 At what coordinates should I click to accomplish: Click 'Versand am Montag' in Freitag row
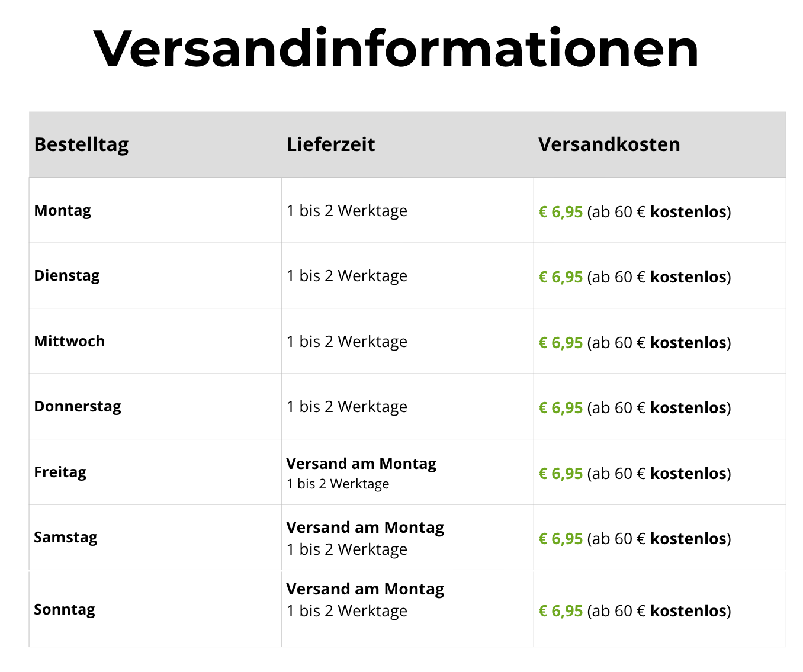coord(361,464)
